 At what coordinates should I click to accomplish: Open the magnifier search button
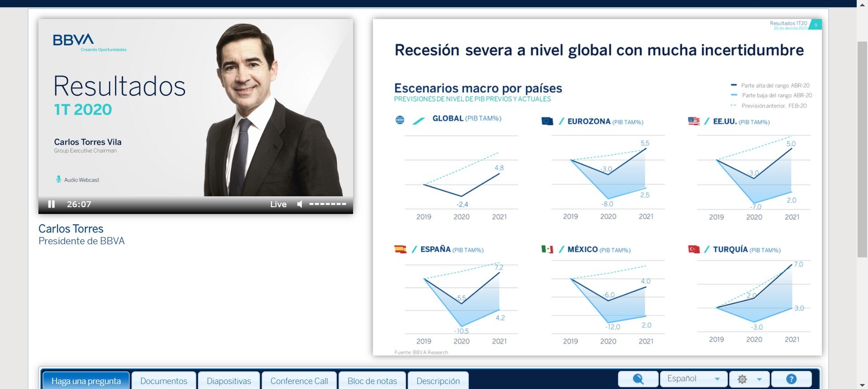point(638,379)
